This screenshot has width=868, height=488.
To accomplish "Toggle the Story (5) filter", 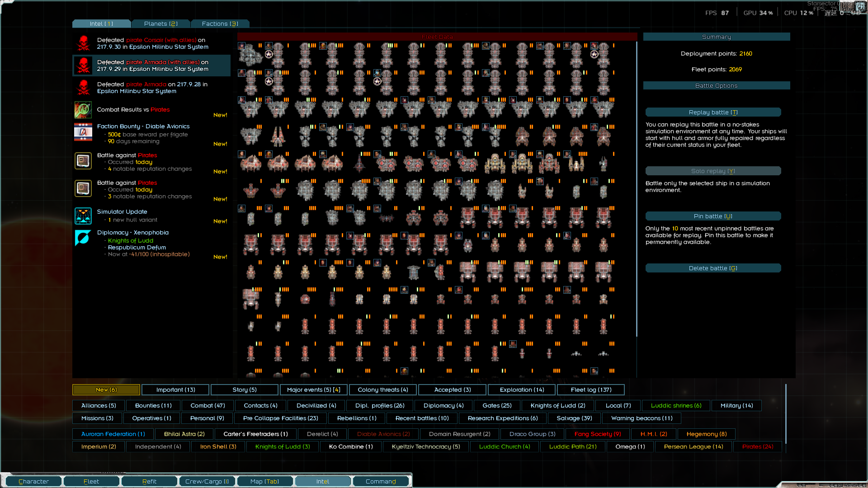I will pyautogui.click(x=245, y=389).
